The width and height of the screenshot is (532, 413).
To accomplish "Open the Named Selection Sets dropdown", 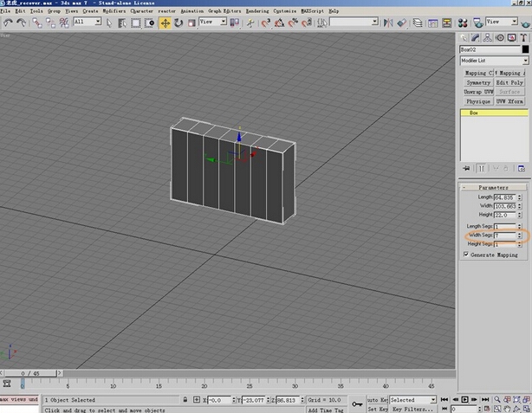I will 354,22.
